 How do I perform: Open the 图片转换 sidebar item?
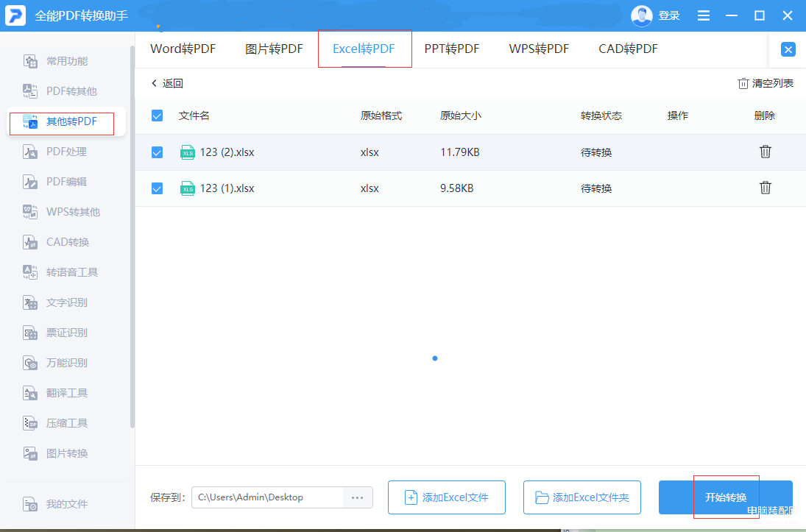(x=55, y=453)
